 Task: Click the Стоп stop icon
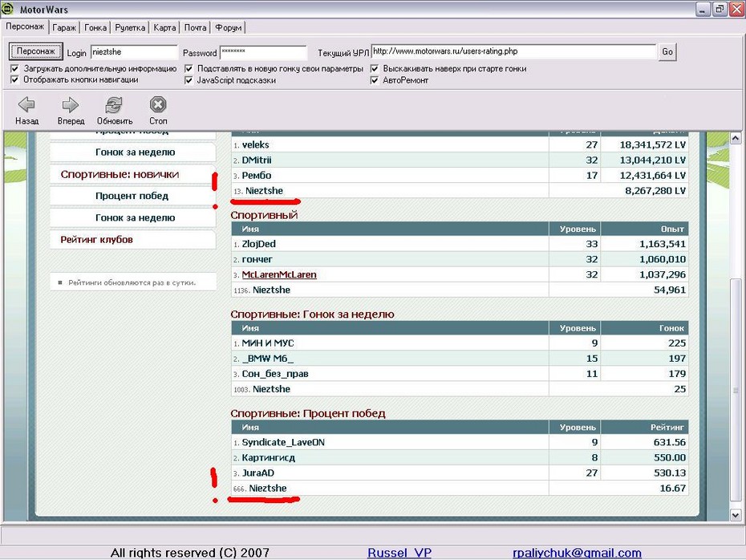click(x=158, y=104)
